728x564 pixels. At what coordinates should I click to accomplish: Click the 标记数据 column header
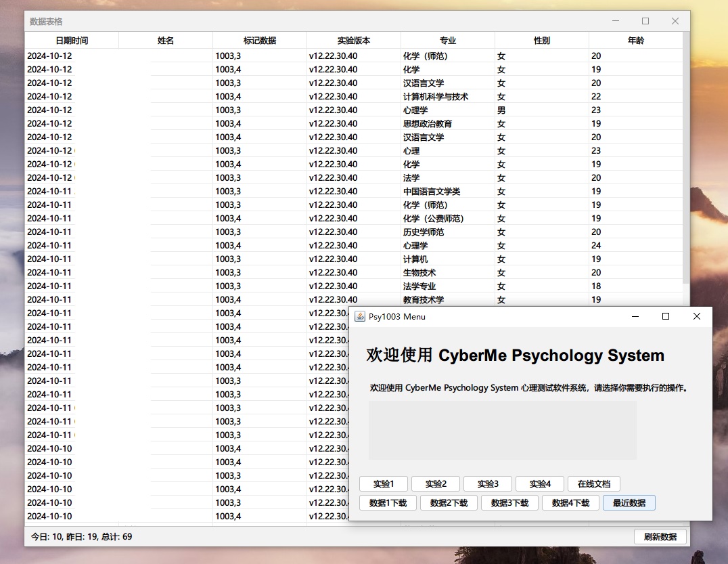(x=260, y=41)
